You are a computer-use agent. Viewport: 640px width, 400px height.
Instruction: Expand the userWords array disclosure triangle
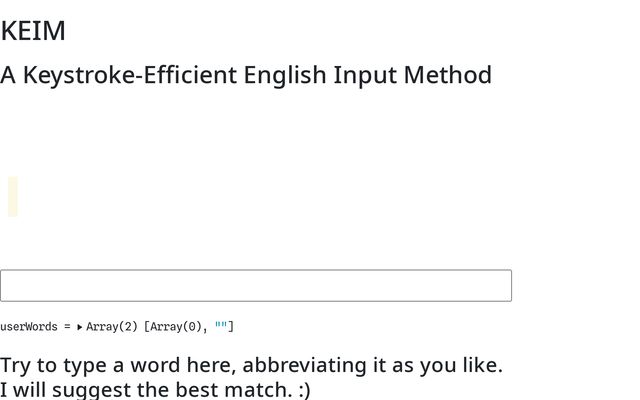(x=80, y=327)
